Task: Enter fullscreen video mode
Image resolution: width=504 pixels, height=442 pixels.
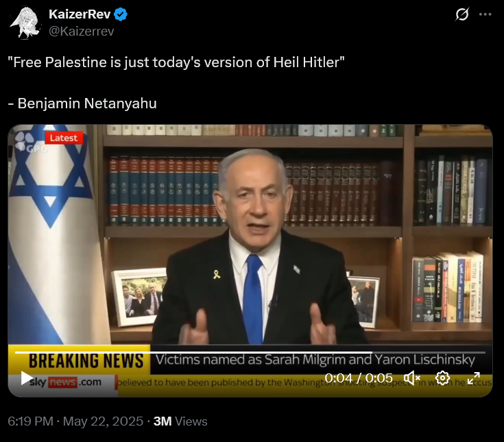Action: click(473, 378)
